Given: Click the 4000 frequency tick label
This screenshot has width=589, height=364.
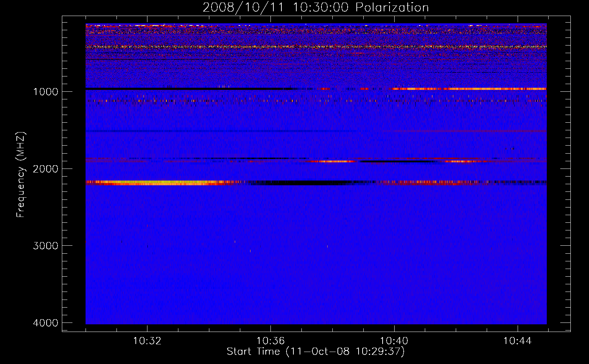Looking at the screenshot, I should click(46, 323).
